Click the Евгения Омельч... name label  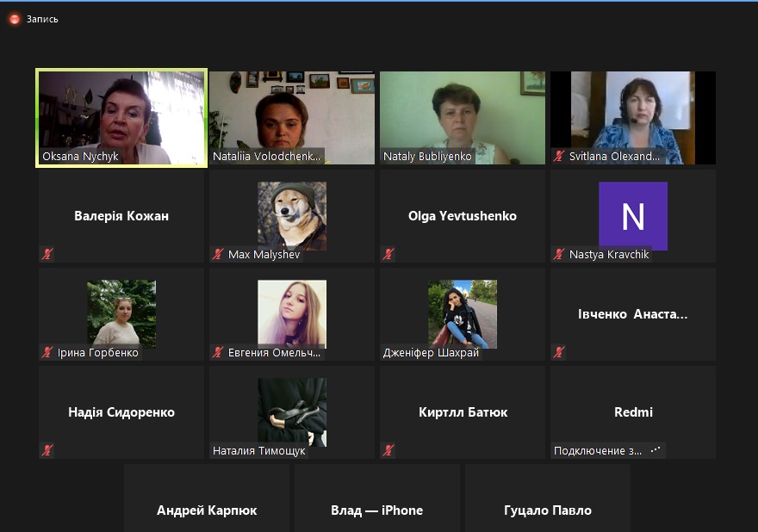click(x=274, y=353)
